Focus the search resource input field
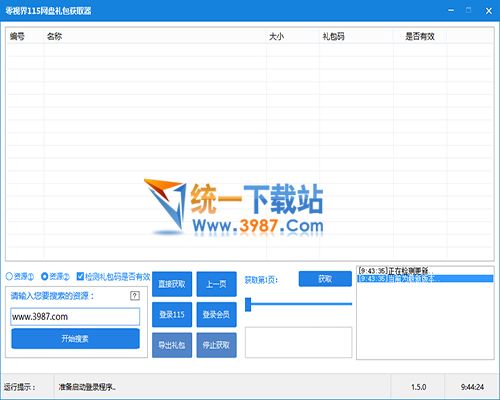 (75, 316)
